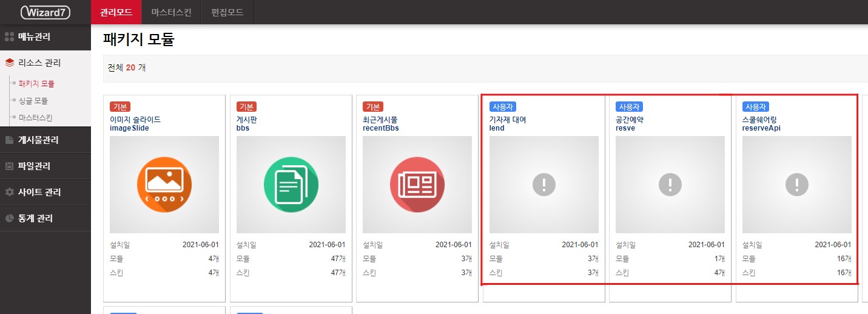Click the 메뉴관리 grid icon
868x314 pixels.
coord(9,36)
